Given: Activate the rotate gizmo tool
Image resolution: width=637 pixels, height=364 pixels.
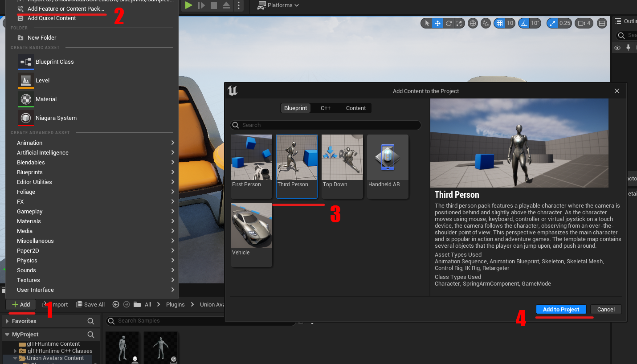Looking at the screenshot, I should coord(449,23).
